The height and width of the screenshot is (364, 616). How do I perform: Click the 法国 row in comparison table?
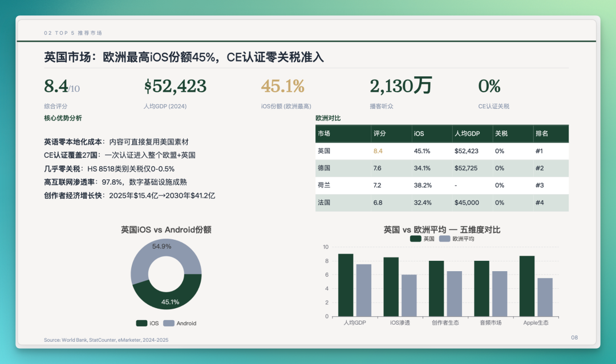pyautogui.click(x=442, y=203)
